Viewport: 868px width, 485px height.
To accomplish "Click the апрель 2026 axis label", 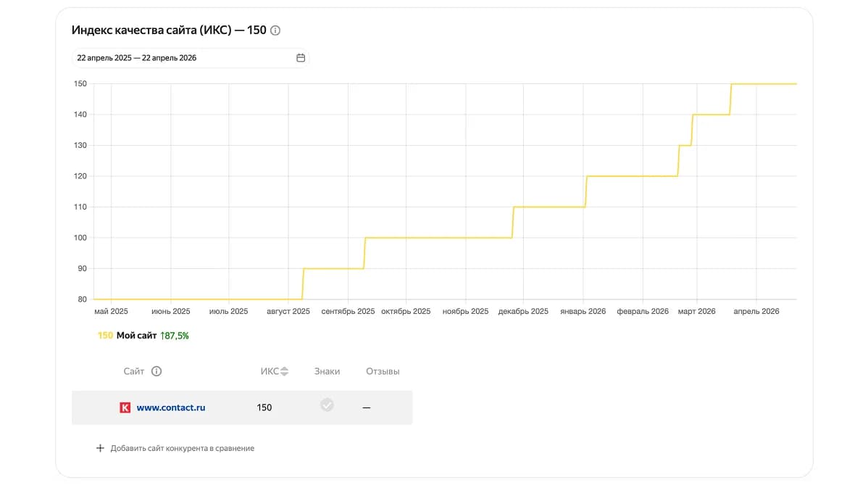I will (x=756, y=311).
